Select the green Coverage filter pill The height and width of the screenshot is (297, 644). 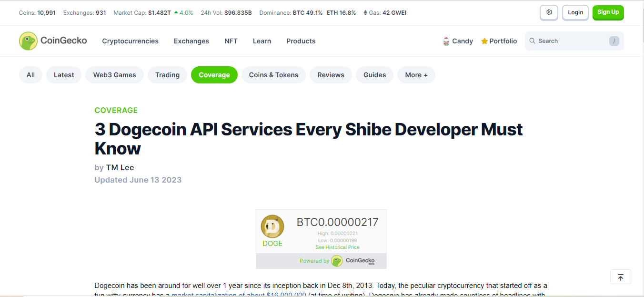(x=214, y=75)
